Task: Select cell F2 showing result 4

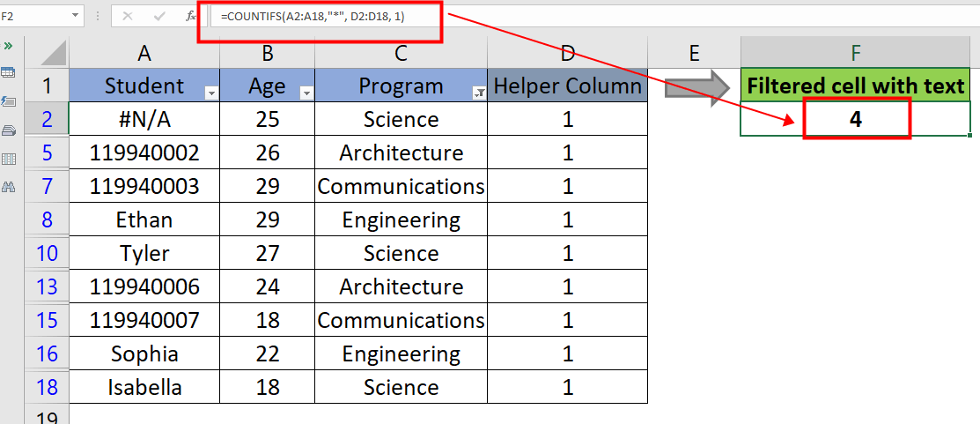Action: point(855,119)
